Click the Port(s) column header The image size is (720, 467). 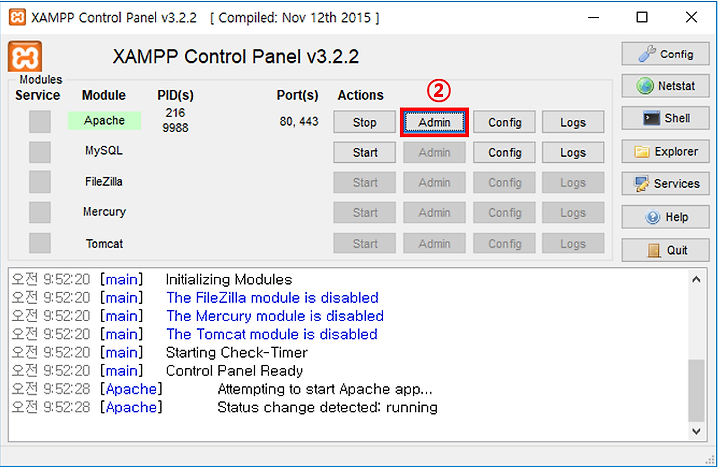click(x=297, y=95)
